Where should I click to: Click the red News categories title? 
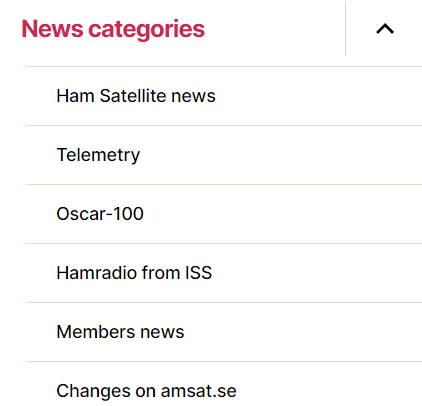pyautogui.click(x=113, y=29)
